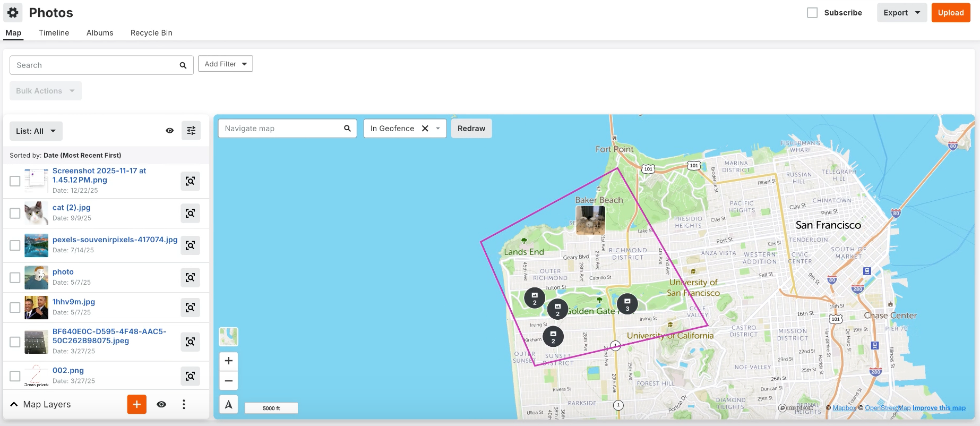Switch to the Map tab
Screen dimensions: 980x426
[x=13, y=33]
